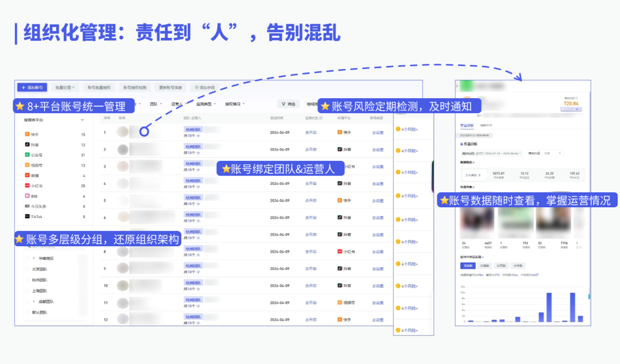Open the 团队 filter menu

pyautogui.click(x=155, y=104)
